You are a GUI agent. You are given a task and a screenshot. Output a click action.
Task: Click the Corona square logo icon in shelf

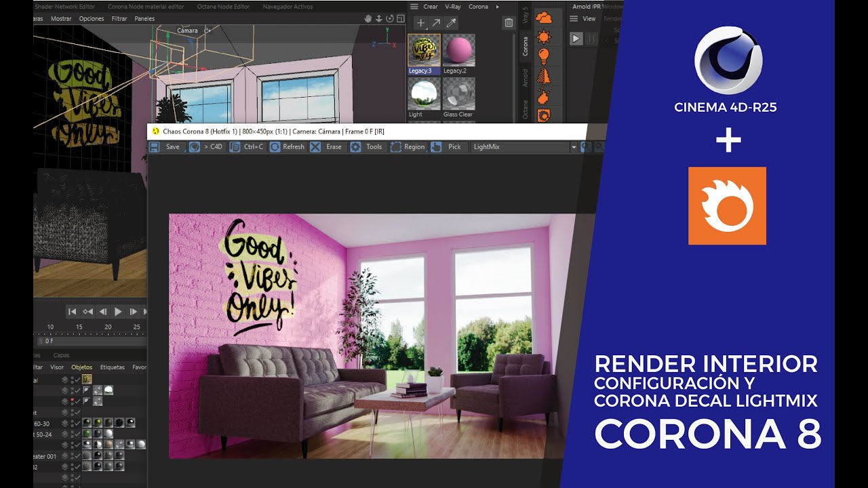544,115
